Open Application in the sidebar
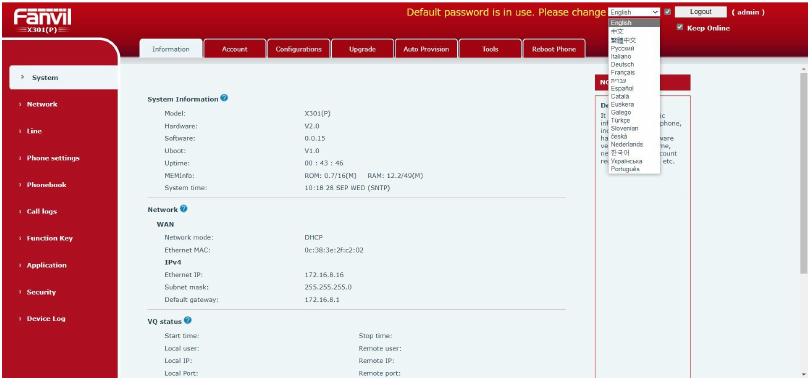This screenshot has width=808, height=378. (x=46, y=265)
